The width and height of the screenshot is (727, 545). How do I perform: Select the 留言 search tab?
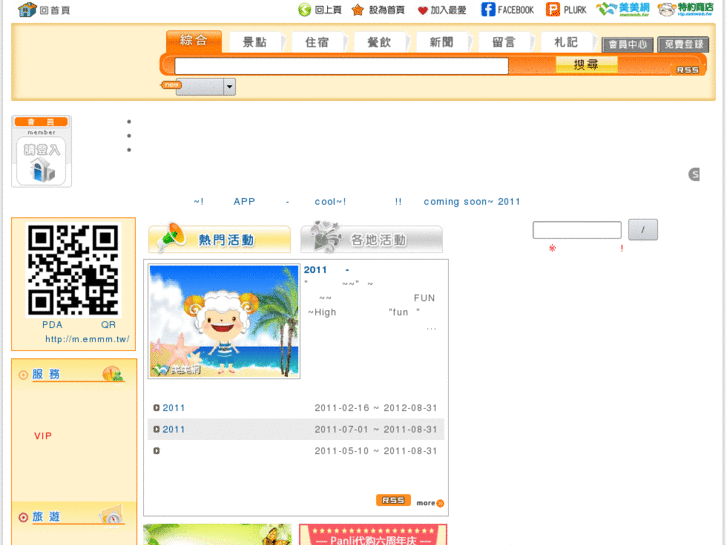pos(504,42)
